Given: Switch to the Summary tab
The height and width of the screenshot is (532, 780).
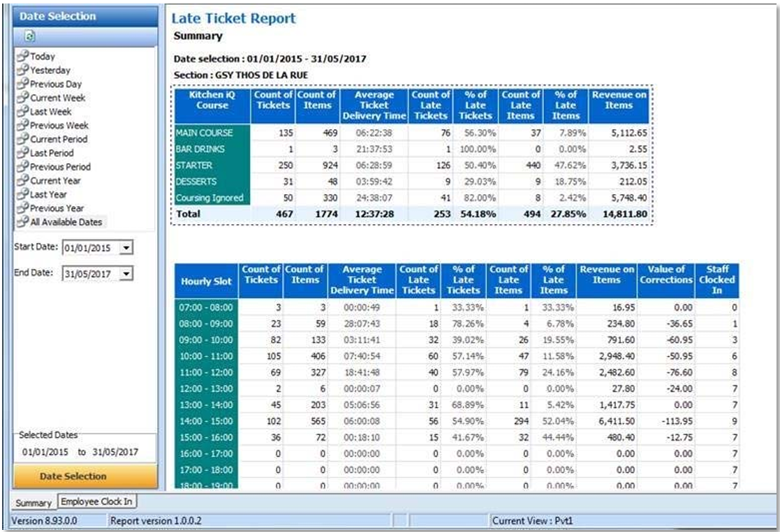Looking at the screenshot, I should [34, 502].
